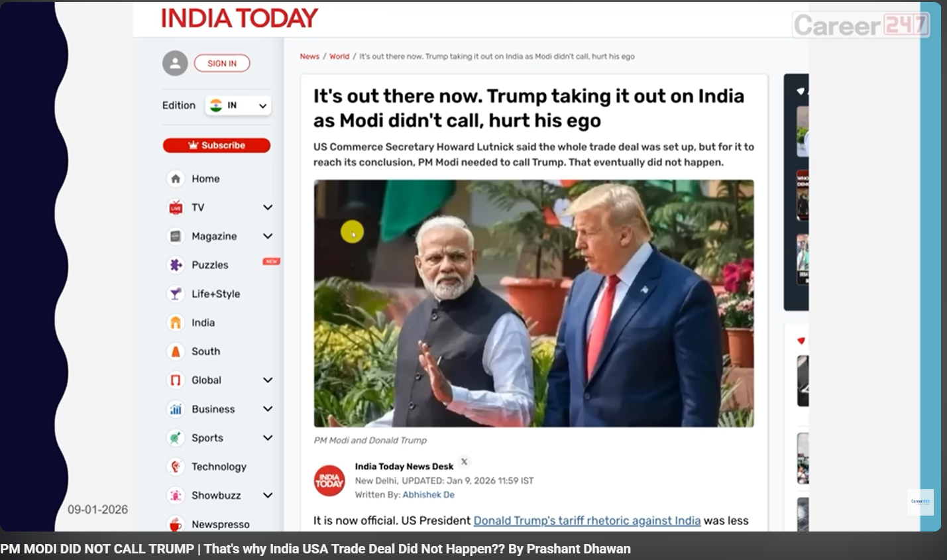Image resolution: width=947 pixels, height=560 pixels.
Task: Go to the South menu item
Action: click(205, 351)
